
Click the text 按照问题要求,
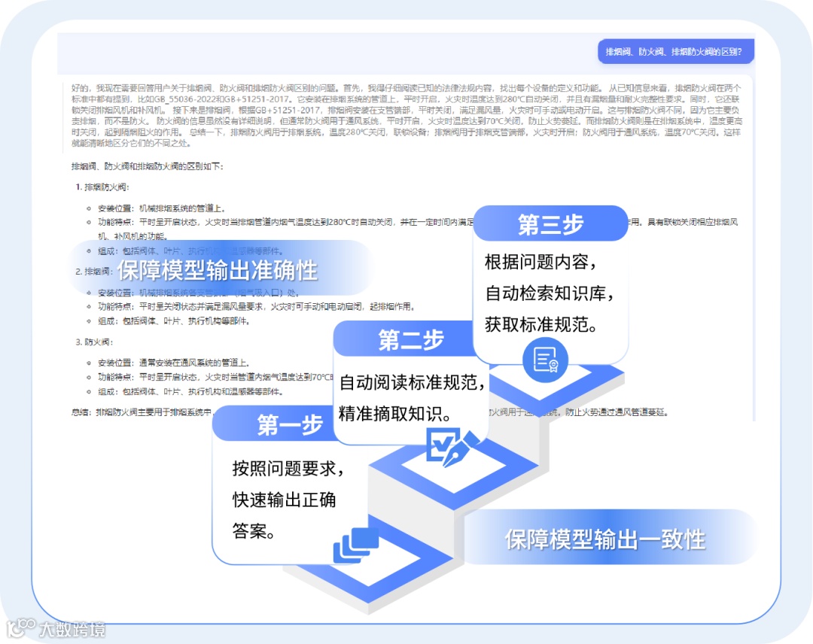click(x=288, y=469)
